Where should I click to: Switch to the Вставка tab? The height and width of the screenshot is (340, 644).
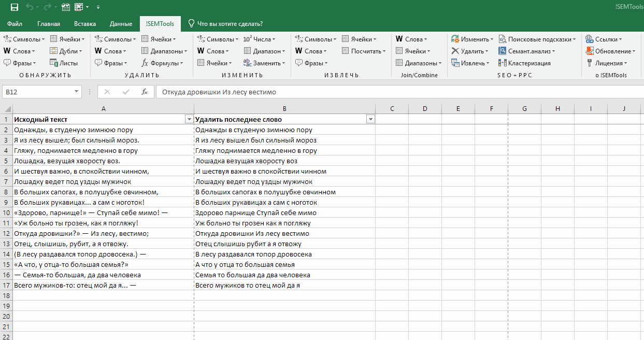85,23
